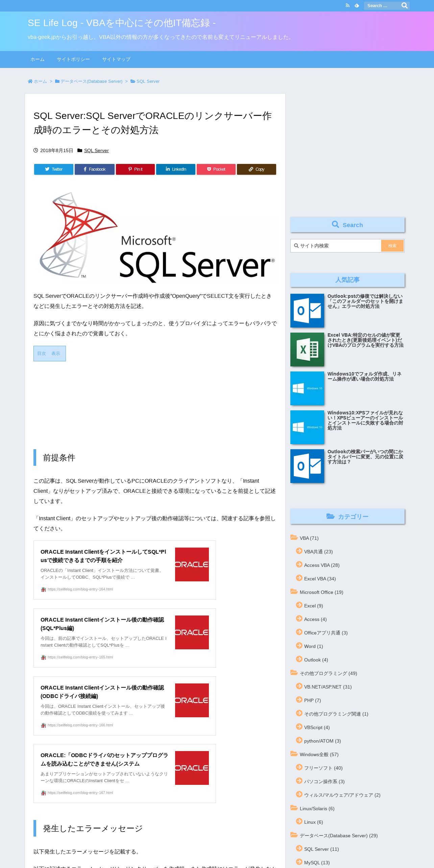Go to ホーム in the navigation bar
Screen dimensions: 434x868
38,59
